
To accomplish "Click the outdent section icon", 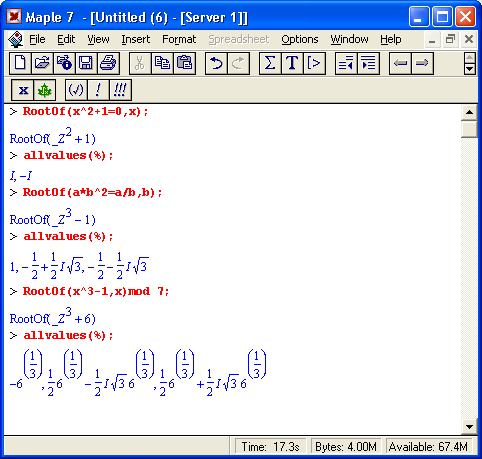I will coord(346,63).
